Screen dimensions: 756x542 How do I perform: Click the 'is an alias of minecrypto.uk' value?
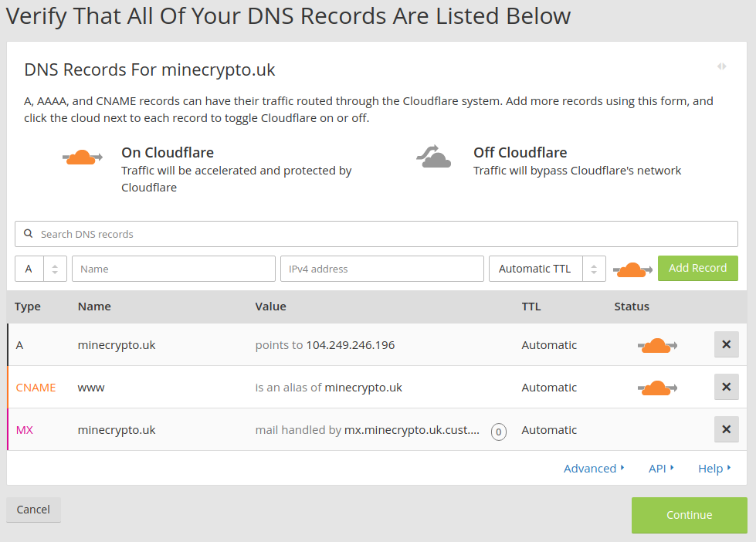click(x=328, y=388)
